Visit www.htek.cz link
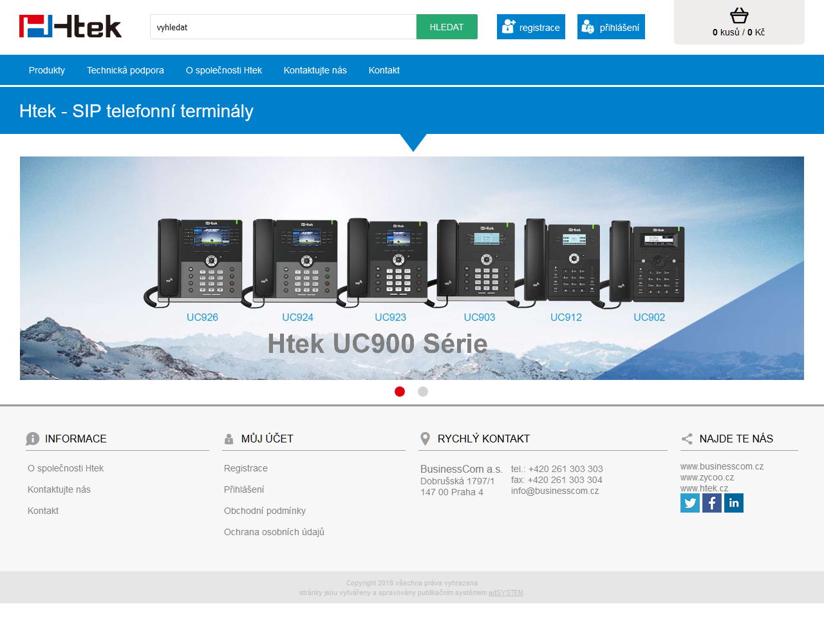 704,488
